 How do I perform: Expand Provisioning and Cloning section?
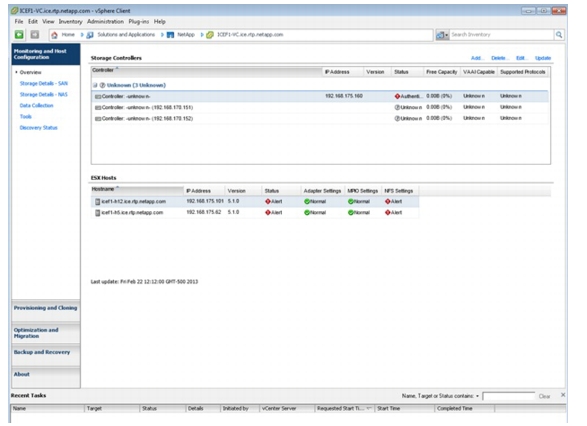[x=46, y=310]
